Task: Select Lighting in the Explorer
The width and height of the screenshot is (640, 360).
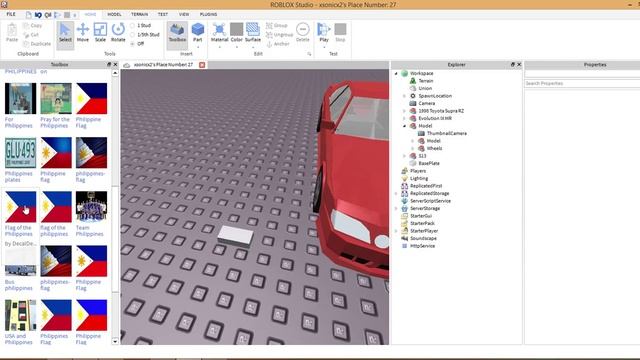Action: (415, 178)
